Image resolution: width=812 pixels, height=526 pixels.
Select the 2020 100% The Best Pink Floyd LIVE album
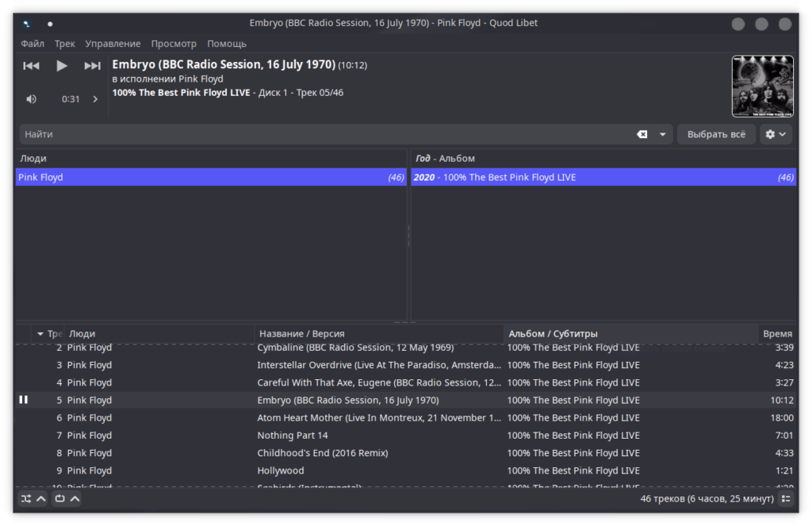[x=603, y=177]
